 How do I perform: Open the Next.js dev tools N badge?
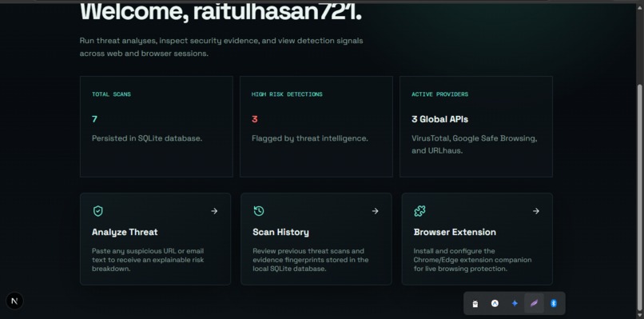(15, 301)
